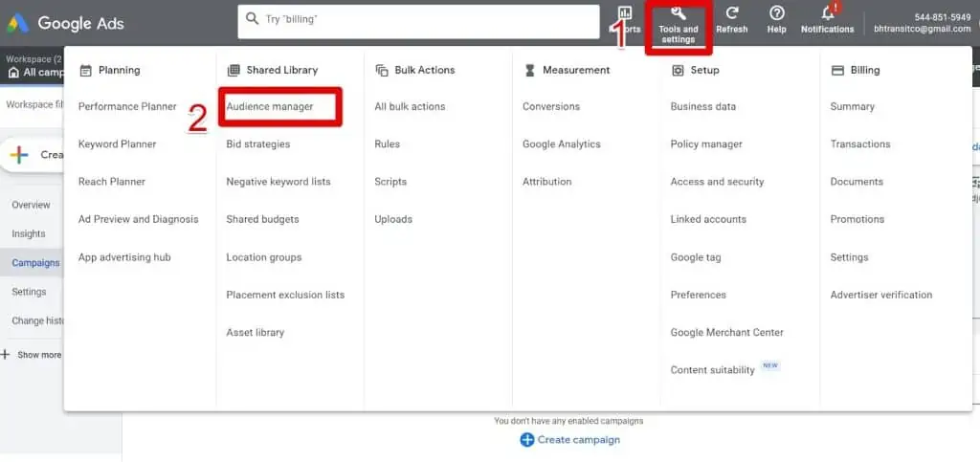Click the blue plus Create campaign icon
Viewport: 980px width, 462px height.
527,440
